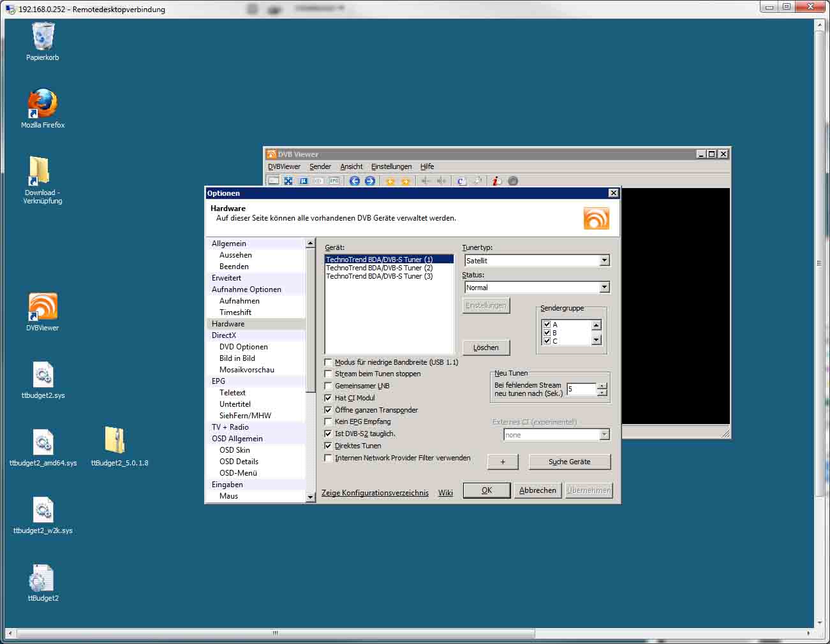
Task: Open the DVBViewer desktop shortcut
Action: [x=43, y=307]
